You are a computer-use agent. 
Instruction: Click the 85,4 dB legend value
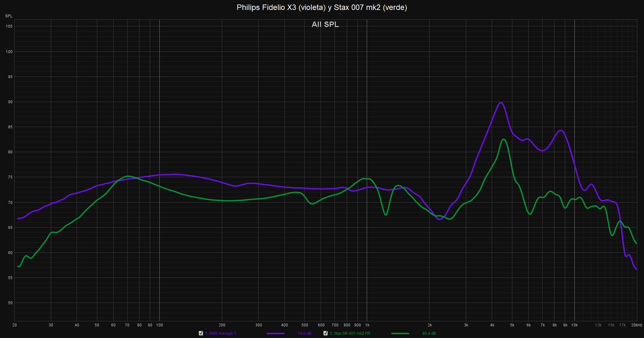tap(429, 333)
